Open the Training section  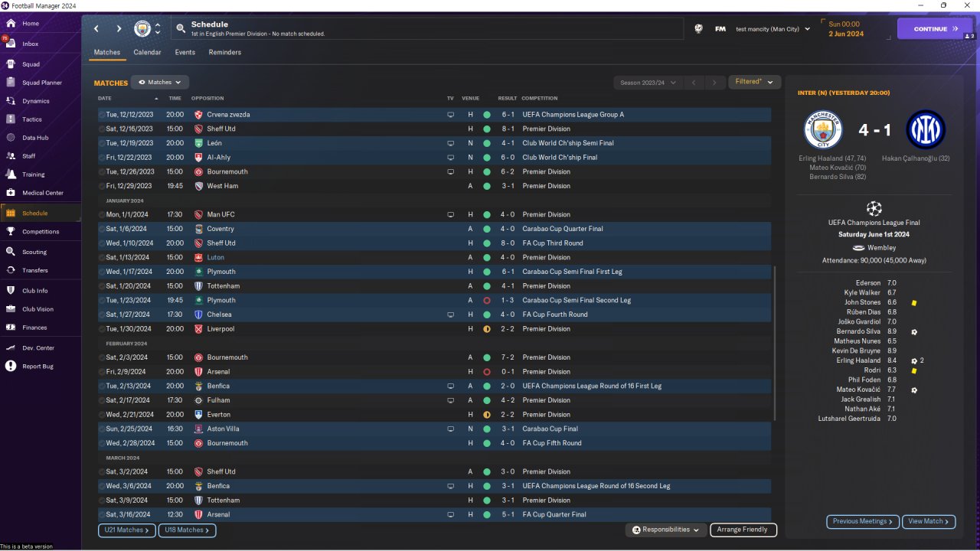click(x=33, y=174)
